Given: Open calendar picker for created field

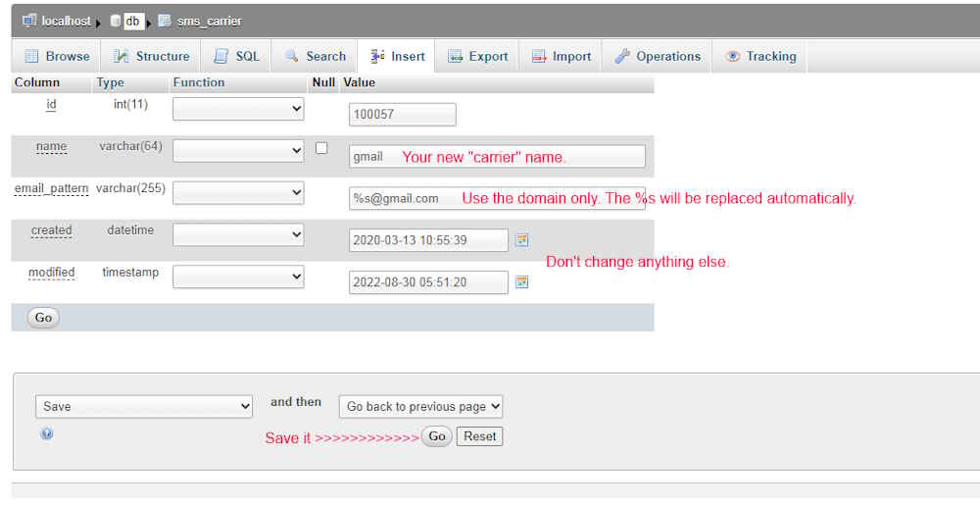Looking at the screenshot, I should coord(522,240).
